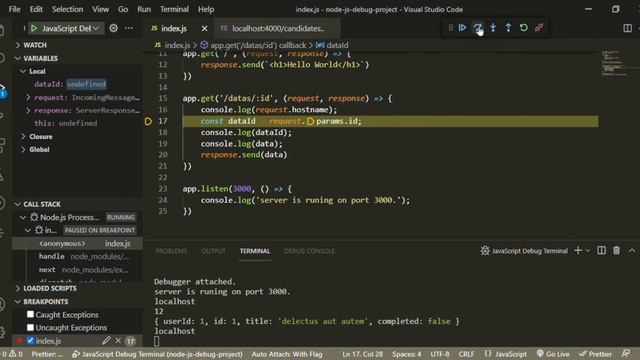Close the index.js editor tab
This screenshot has width=640, height=360.
[x=204, y=28]
